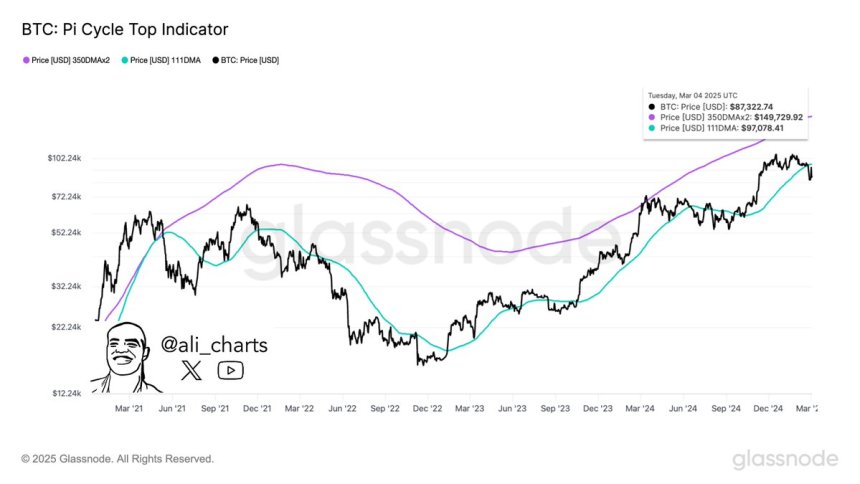The height and width of the screenshot is (484, 860).
Task: Click the $12.24k y-axis label
Action: pos(65,394)
